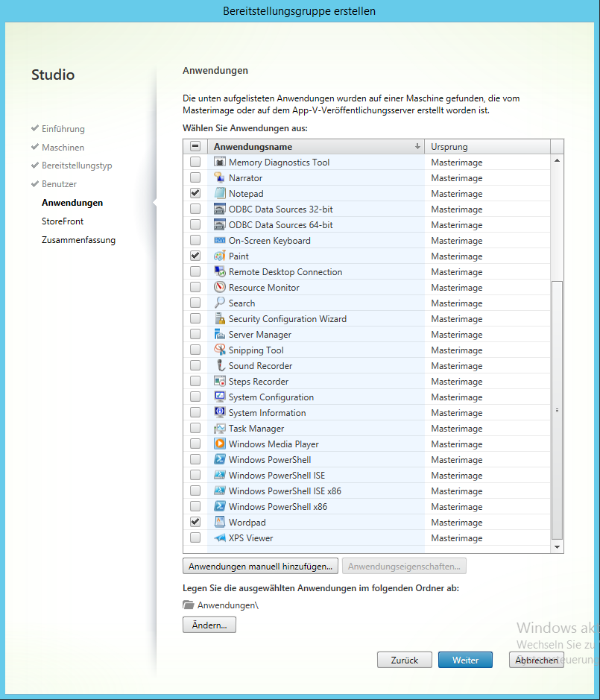Click the Wordpad application icon
The image size is (600, 700).
point(219,522)
